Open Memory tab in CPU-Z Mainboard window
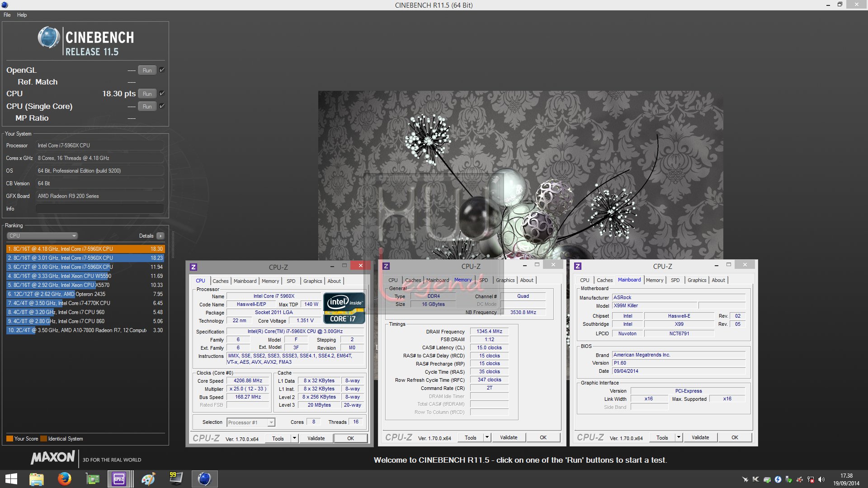 pyautogui.click(x=655, y=280)
